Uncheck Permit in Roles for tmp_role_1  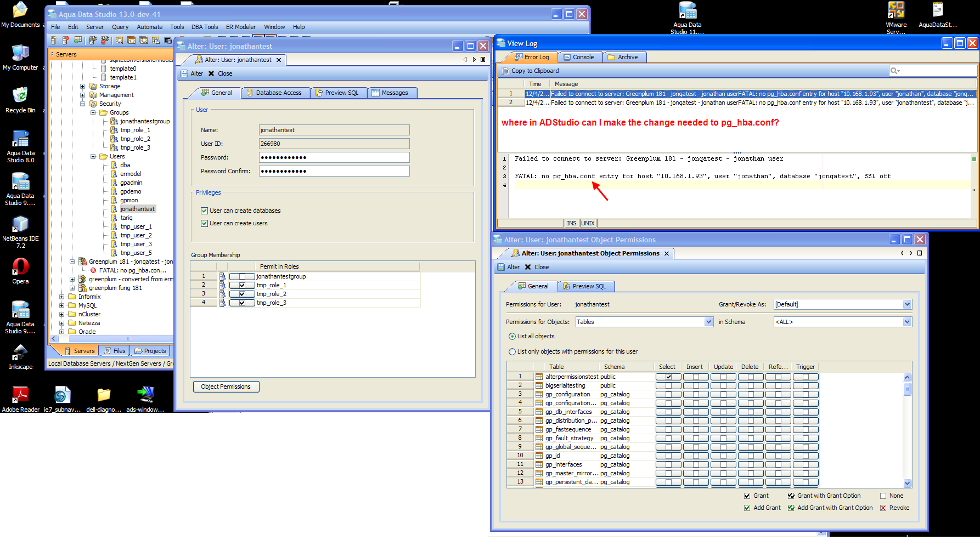tap(242, 285)
